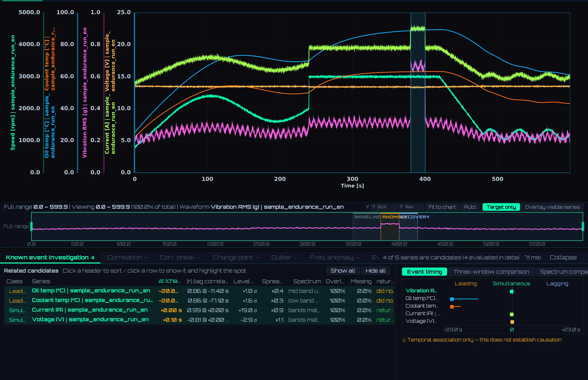Click Fit to chart button
Viewport: 588px width, 380px height.
pyautogui.click(x=442, y=207)
